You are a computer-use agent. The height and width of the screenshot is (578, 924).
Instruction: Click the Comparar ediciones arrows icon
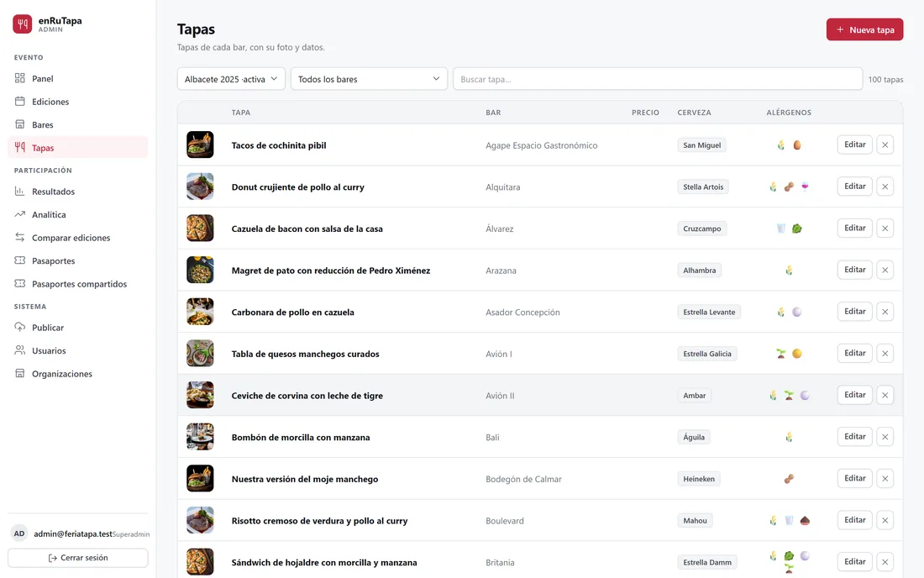pos(20,238)
